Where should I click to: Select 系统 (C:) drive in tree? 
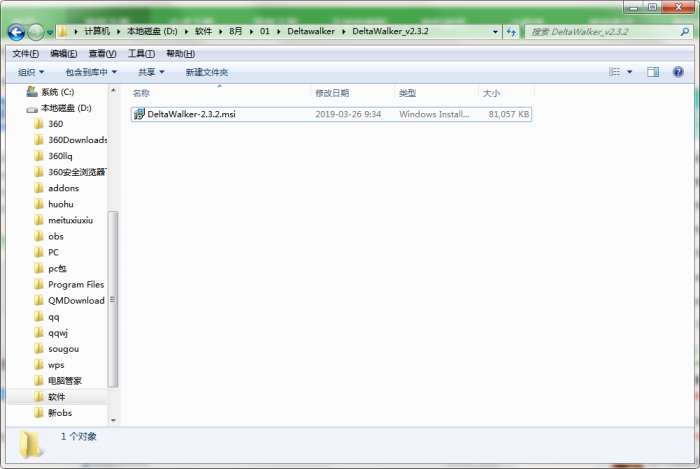50,92
